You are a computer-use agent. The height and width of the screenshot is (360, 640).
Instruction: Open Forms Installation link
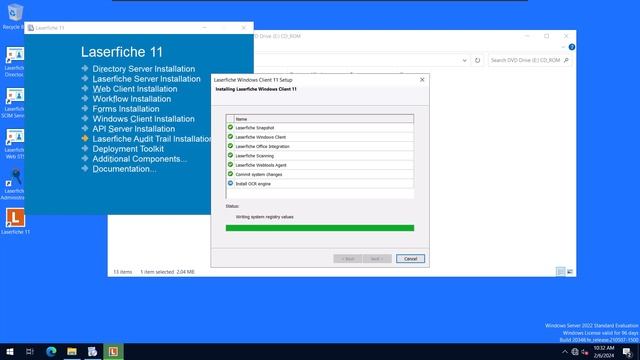click(126, 109)
